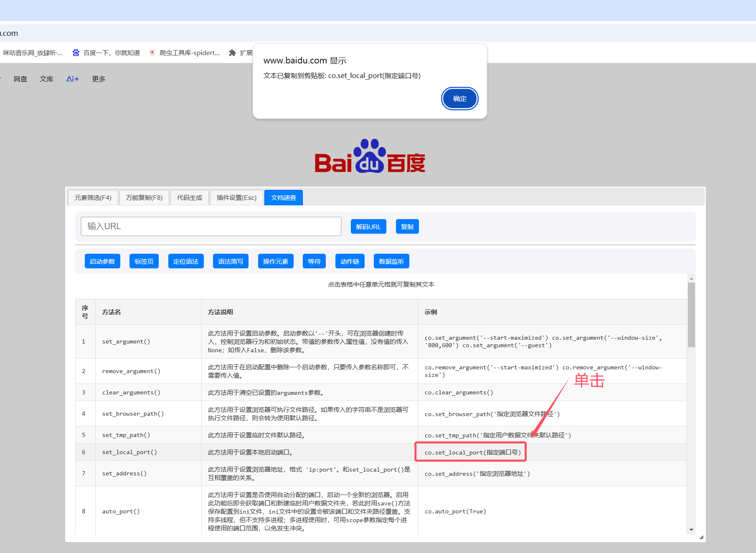Click the 方法说明 column header
This screenshot has height=553, width=756.
point(310,312)
